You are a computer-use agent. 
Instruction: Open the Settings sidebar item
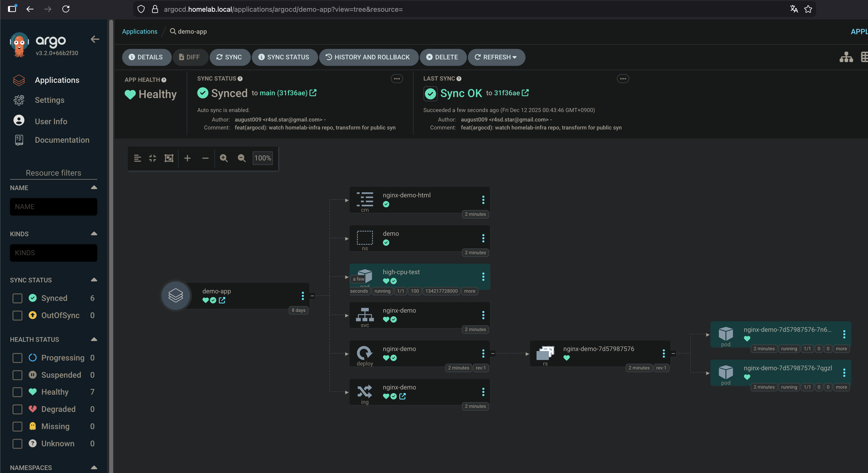click(x=49, y=100)
